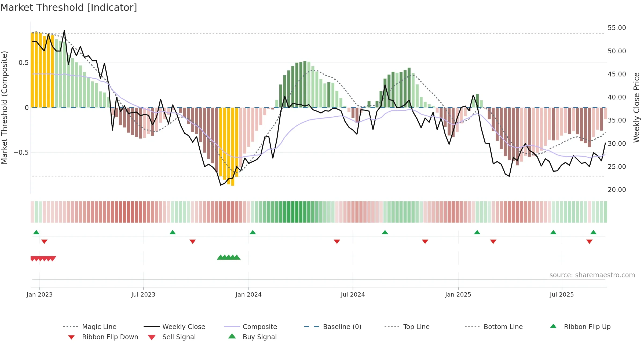
Task: Click the 50.00 price axis label
Action: [617, 51]
